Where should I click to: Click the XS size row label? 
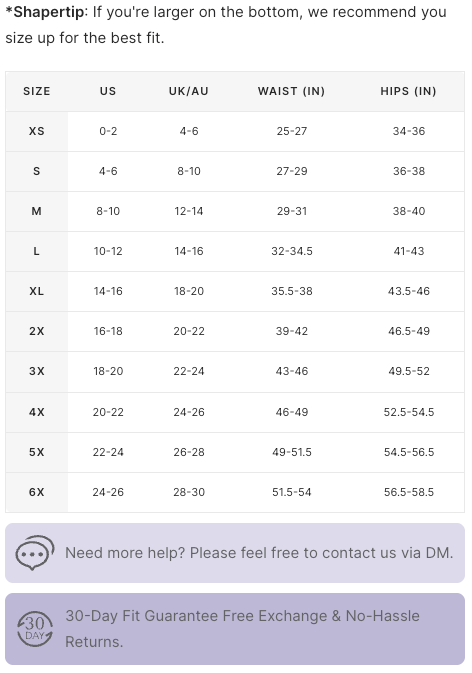click(36, 131)
